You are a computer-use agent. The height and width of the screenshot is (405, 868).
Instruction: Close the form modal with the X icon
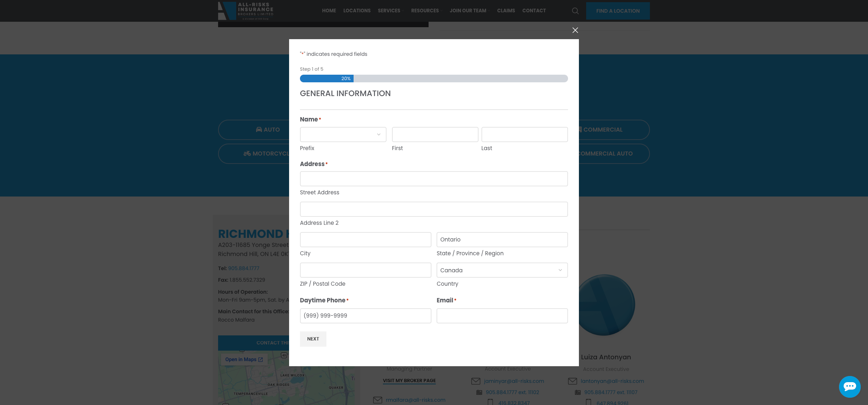575,30
